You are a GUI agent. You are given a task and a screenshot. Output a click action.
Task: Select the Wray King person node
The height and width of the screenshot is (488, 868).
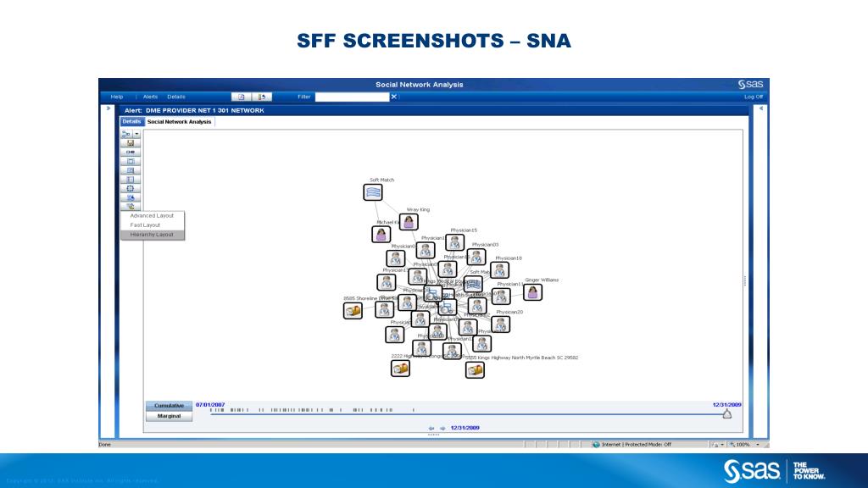(x=409, y=222)
